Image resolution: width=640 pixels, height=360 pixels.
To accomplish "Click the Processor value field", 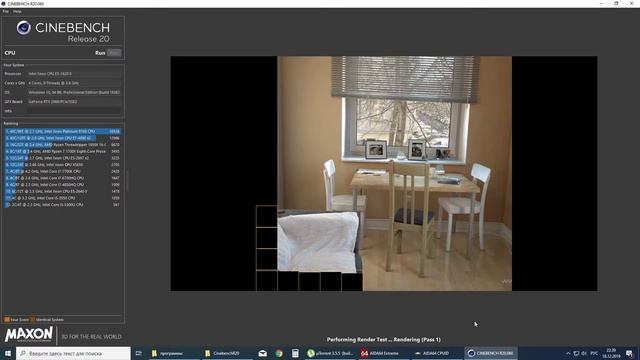I will (x=74, y=74).
